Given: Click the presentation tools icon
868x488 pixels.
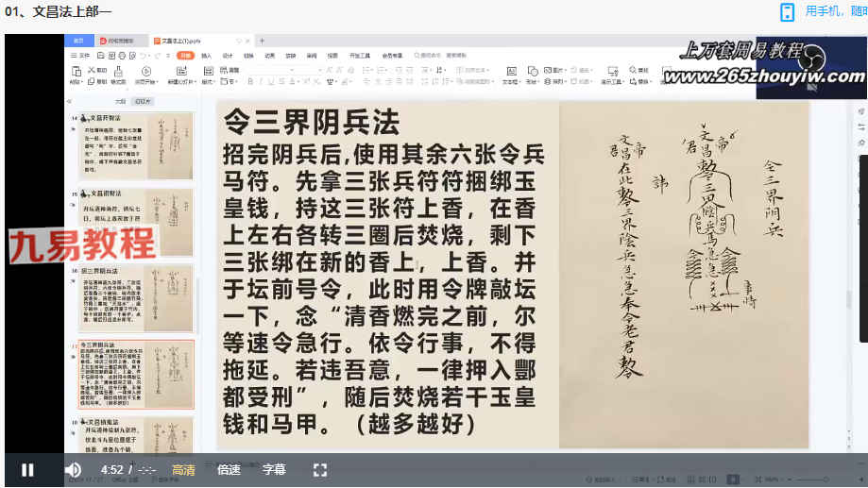Looking at the screenshot, I should pyautogui.click(x=612, y=71).
